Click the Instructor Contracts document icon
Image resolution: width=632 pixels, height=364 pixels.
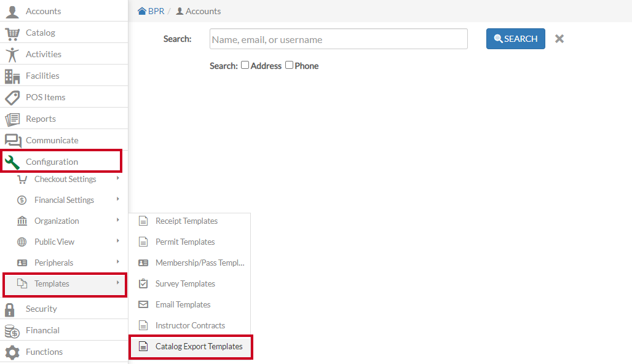pyautogui.click(x=143, y=325)
